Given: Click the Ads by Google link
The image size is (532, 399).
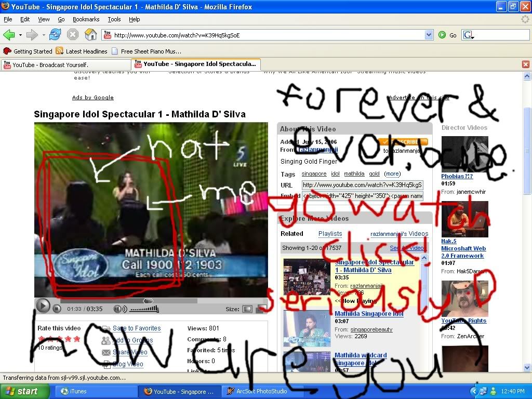Looking at the screenshot, I should click(92, 97).
